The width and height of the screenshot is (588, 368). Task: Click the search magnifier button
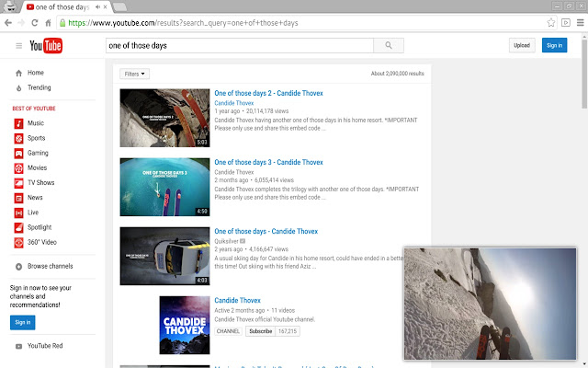[389, 45]
